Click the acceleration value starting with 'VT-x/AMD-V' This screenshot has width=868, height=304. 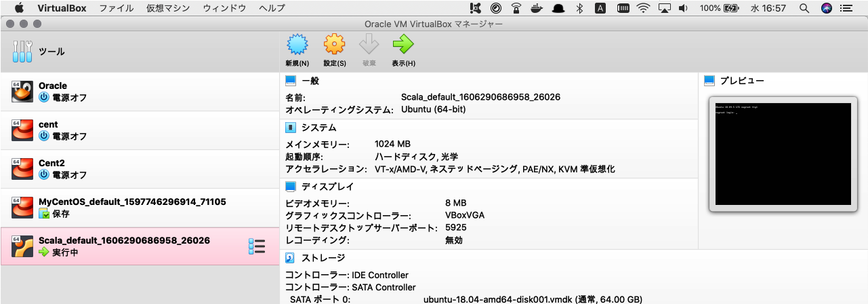(x=495, y=168)
